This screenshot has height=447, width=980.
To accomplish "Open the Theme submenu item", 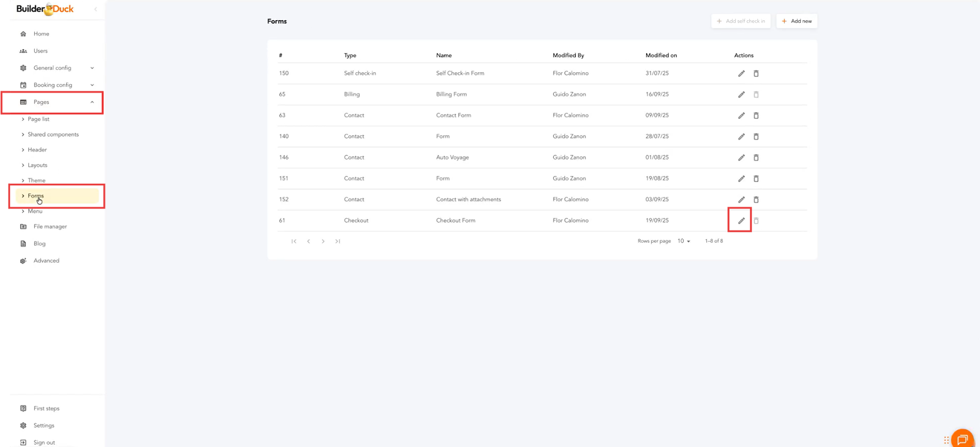I will 37,180.
